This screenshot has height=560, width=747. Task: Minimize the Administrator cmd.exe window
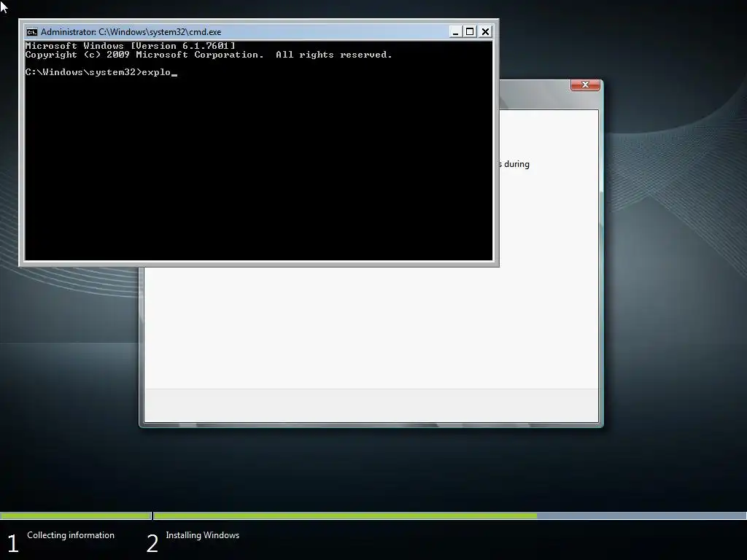(455, 32)
